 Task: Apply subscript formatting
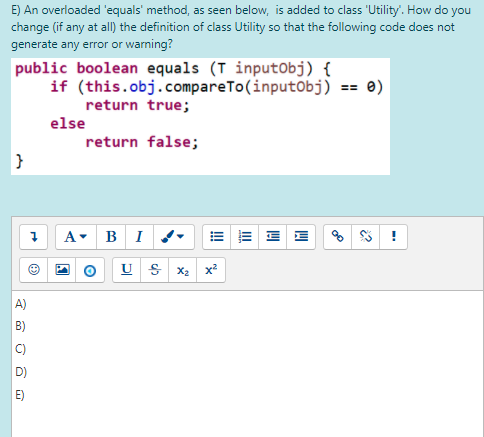[x=183, y=270]
